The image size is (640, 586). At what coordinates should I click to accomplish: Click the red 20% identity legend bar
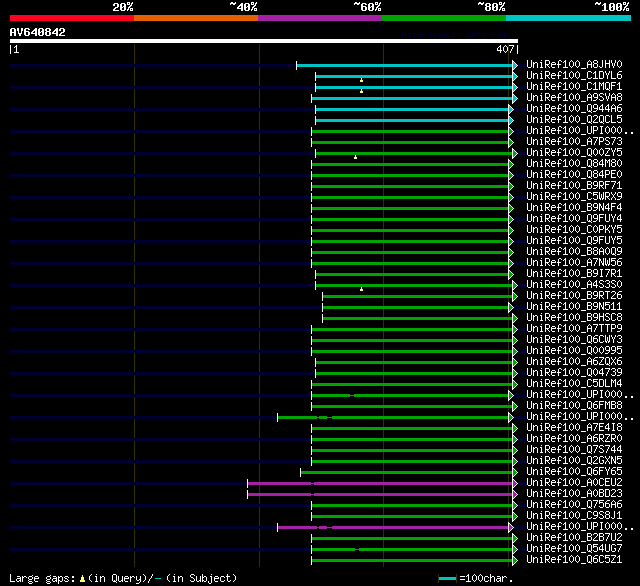[72, 18]
